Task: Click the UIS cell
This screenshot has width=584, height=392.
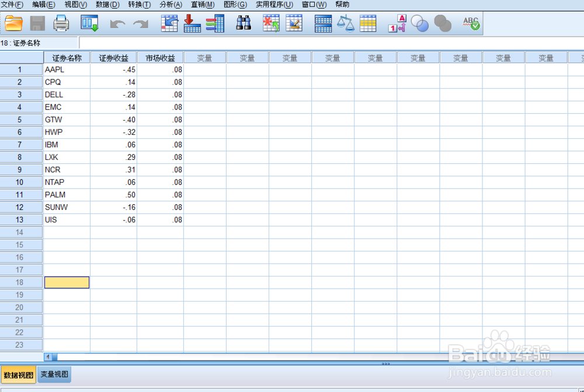Action: (67, 220)
